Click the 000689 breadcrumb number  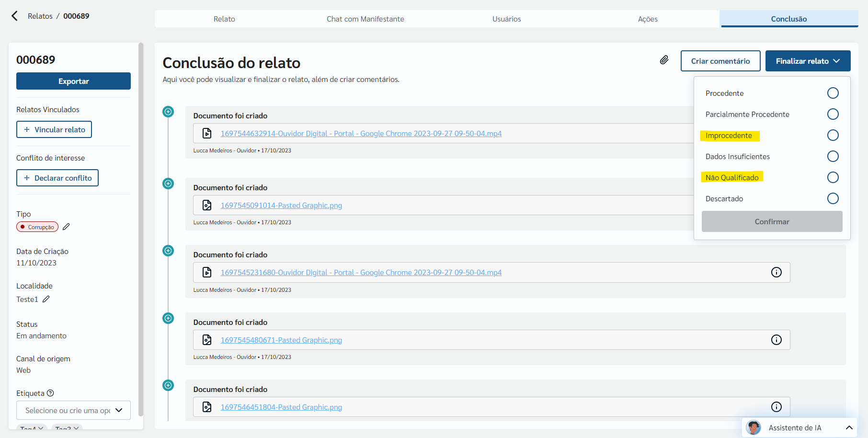click(76, 16)
